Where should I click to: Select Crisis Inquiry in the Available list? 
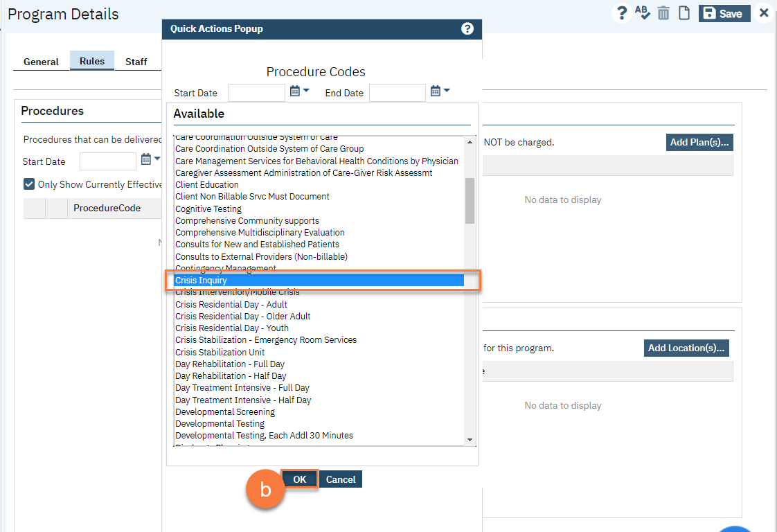(319, 281)
